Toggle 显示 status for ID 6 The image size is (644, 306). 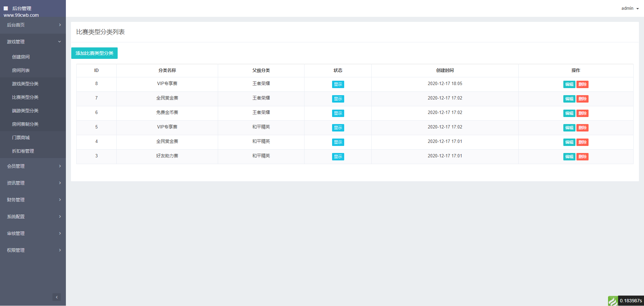click(338, 113)
